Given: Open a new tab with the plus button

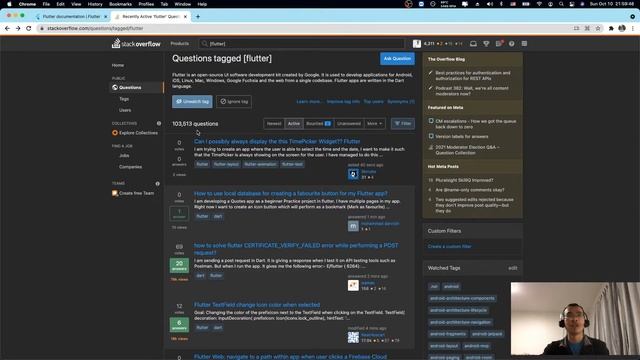Looking at the screenshot, I should pyautogui.click(x=198, y=17).
